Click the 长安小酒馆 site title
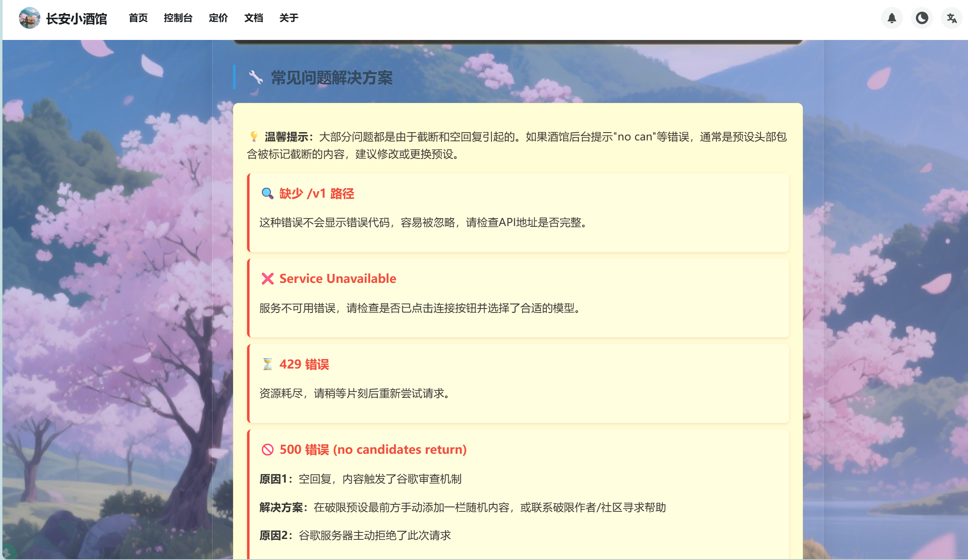The height and width of the screenshot is (560, 968). 77,19
